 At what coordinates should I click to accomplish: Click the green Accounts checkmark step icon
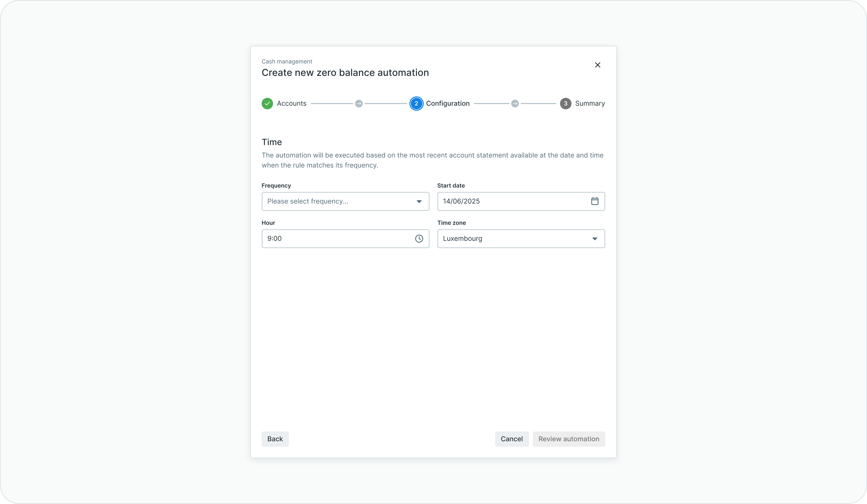tap(267, 104)
